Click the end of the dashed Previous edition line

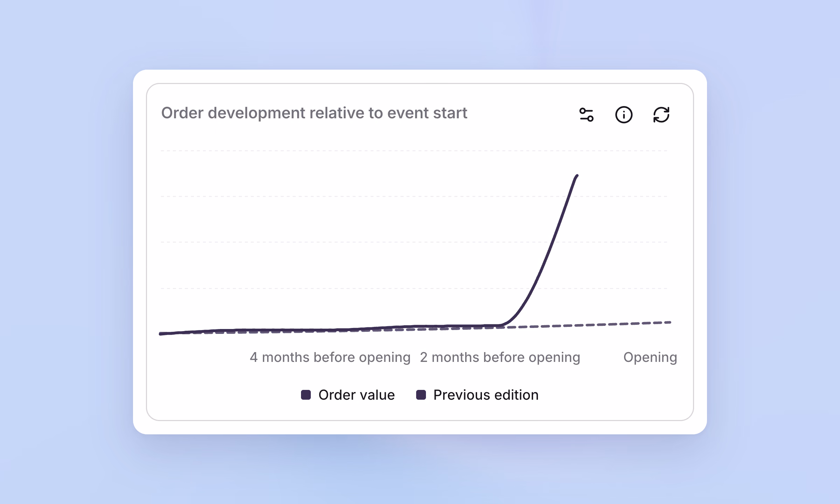tap(669, 322)
